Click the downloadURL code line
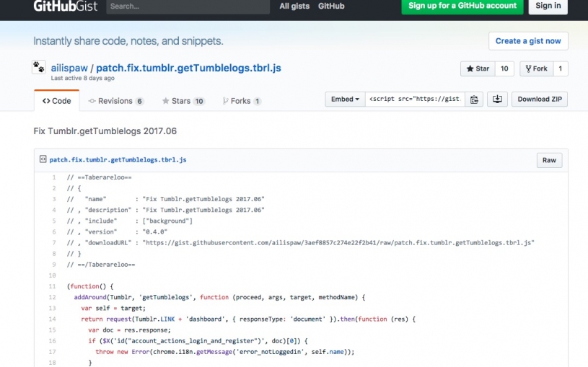 (x=300, y=243)
